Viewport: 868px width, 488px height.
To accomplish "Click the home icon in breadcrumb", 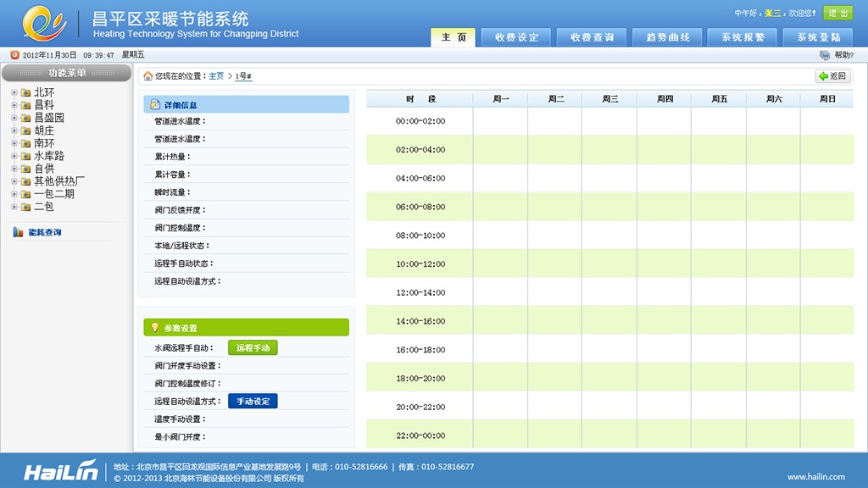I will [x=147, y=75].
